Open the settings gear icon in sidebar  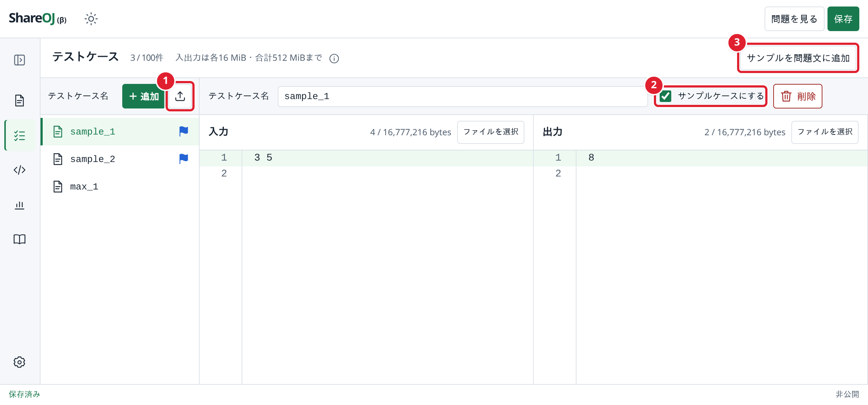click(20, 362)
